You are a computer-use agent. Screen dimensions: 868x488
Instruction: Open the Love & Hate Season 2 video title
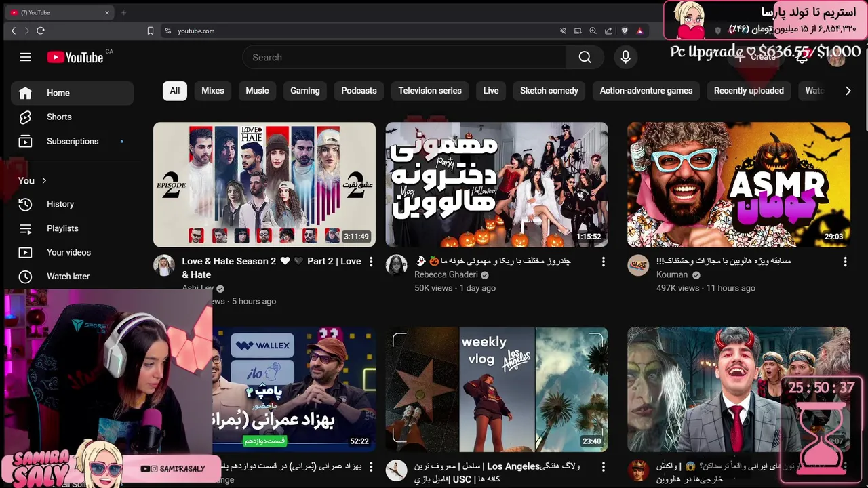(271, 268)
